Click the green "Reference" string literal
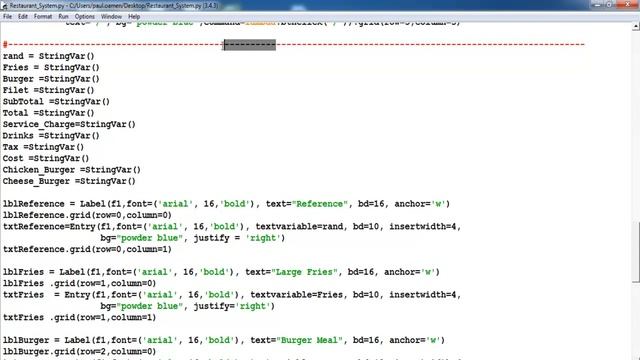Screen dimensions: 640x360 [x=320, y=204]
